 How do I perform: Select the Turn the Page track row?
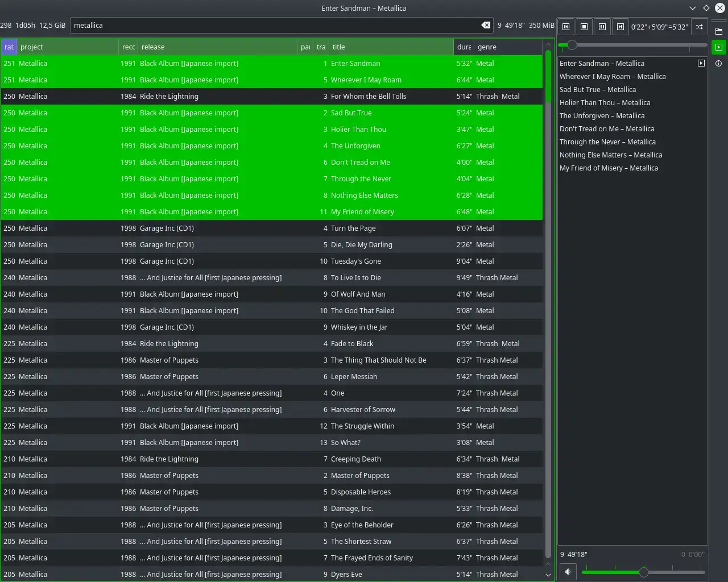[272, 228]
